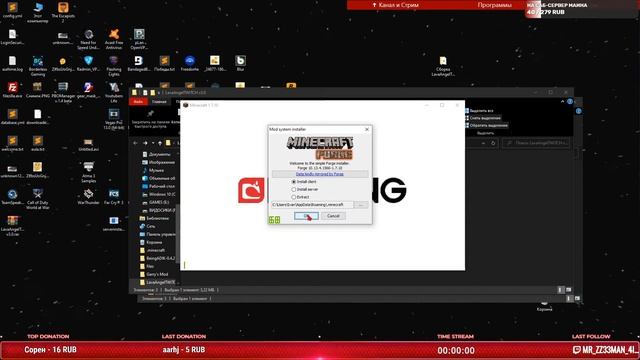Open TeamSpeak desktop icon
This screenshot has height=360, width=640.
12,197
